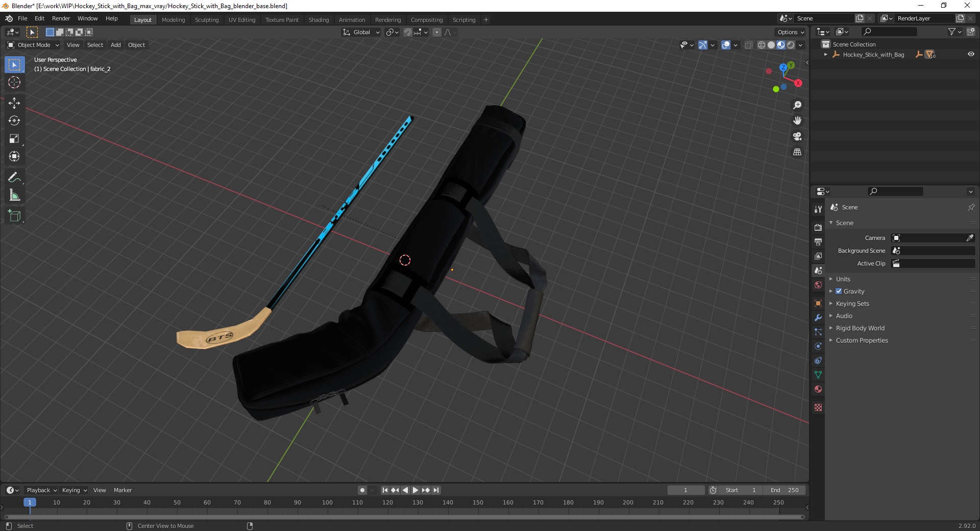Open the Options dropdown in viewport header

(x=791, y=32)
